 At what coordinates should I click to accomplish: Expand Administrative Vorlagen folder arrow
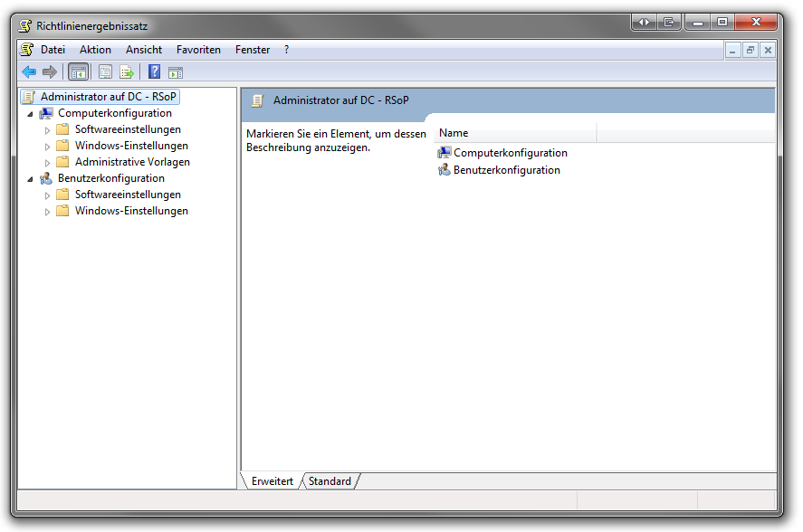48,163
